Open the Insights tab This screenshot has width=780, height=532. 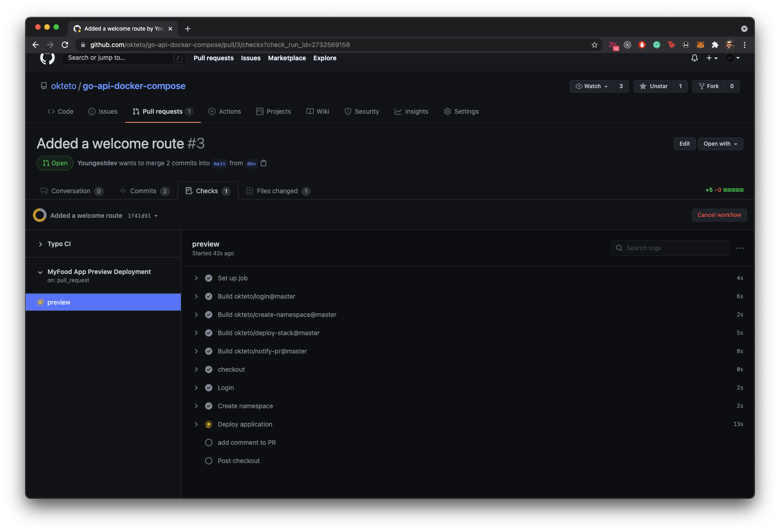[x=411, y=111]
